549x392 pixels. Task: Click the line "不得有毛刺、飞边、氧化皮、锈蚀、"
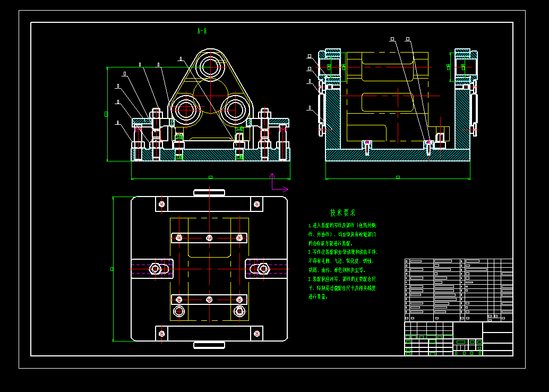click(342, 261)
